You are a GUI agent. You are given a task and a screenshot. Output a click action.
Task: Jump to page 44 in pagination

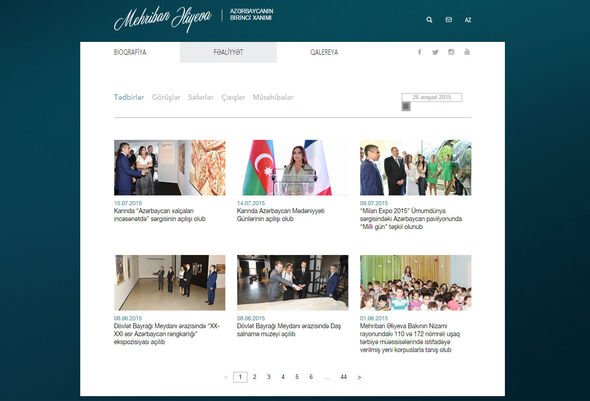[343, 377]
